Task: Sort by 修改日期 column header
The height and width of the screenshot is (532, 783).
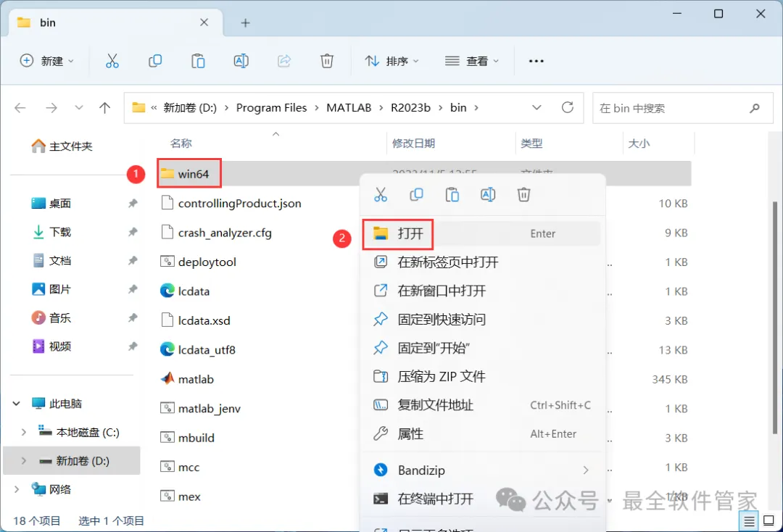Action: [413, 144]
